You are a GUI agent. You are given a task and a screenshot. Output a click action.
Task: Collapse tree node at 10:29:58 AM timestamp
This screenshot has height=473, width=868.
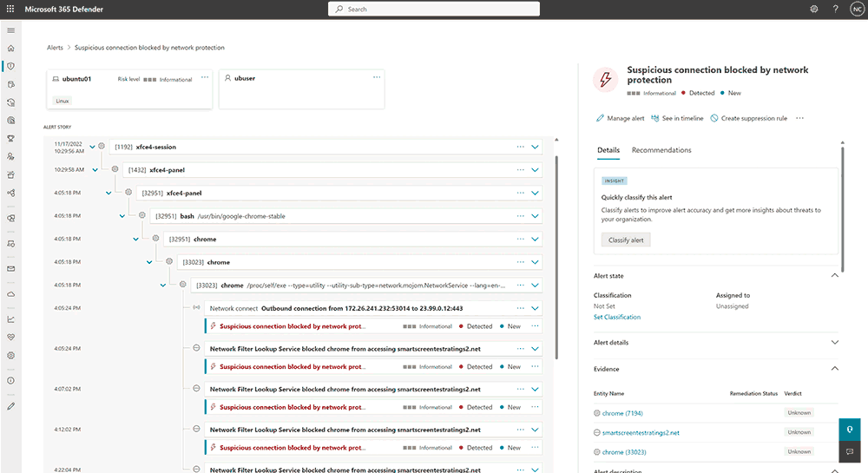coord(95,170)
